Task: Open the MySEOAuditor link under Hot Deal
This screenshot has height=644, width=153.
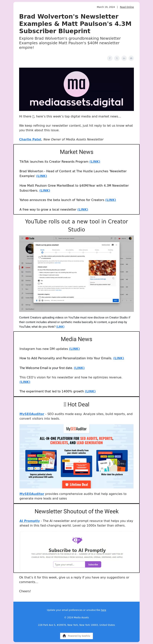Action: point(32,414)
